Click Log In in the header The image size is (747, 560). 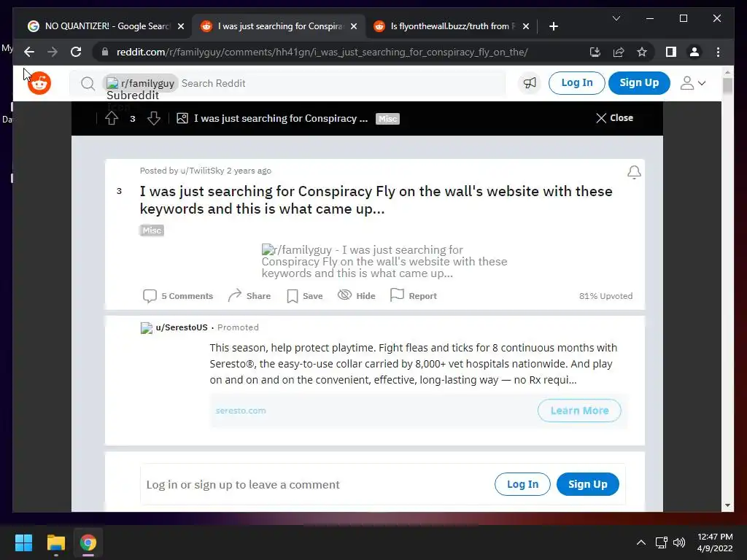577,83
